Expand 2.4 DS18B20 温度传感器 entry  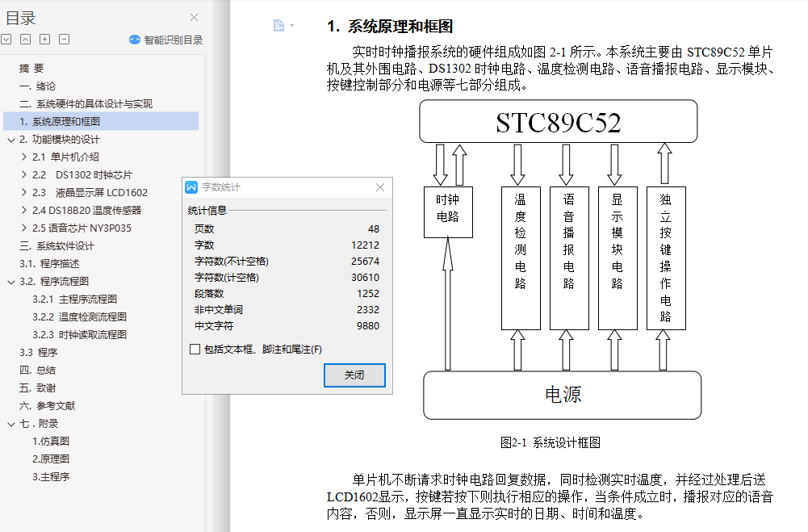(23, 211)
